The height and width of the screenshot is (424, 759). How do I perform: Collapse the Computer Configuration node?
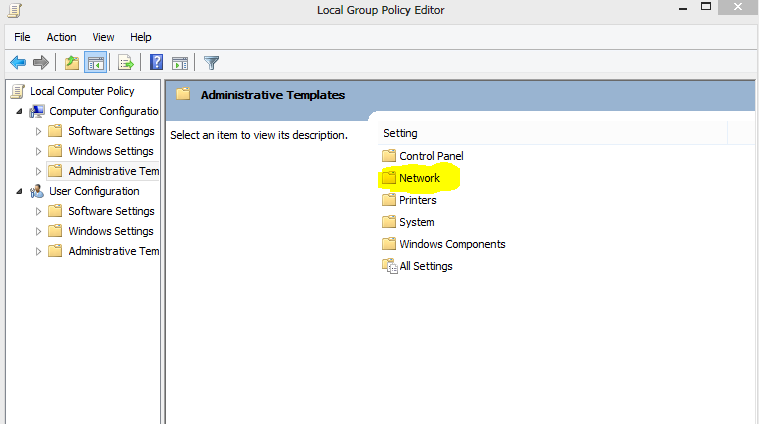pyautogui.click(x=19, y=111)
